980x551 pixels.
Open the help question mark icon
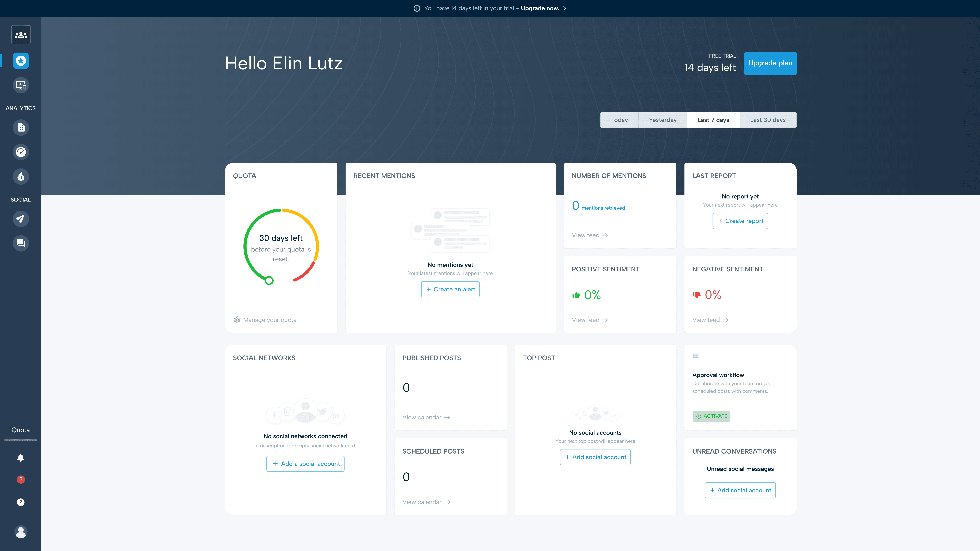tap(21, 502)
